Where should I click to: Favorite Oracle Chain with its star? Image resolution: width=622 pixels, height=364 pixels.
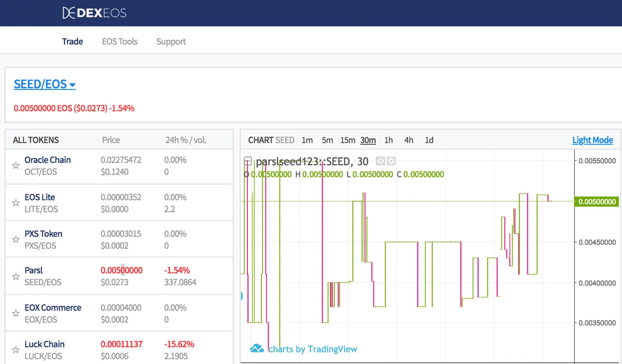pos(16,166)
